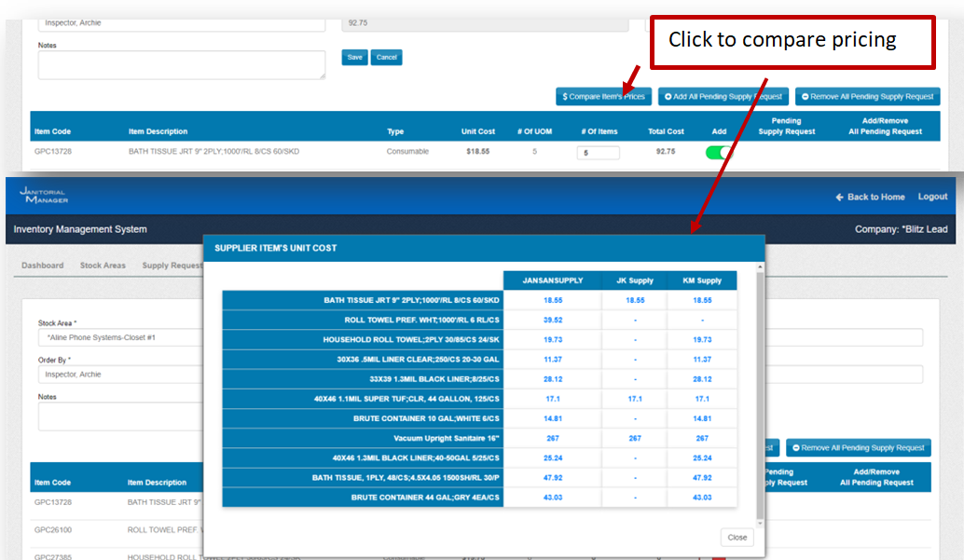Click JANSANSUPPLY price 18.55 for bath tissue

(x=550, y=301)
